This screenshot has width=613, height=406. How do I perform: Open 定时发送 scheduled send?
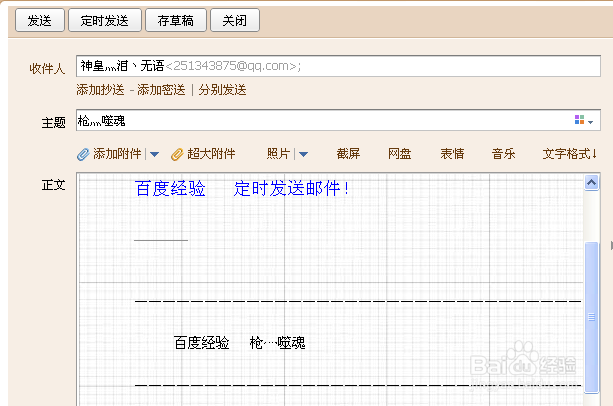(104, 20)
